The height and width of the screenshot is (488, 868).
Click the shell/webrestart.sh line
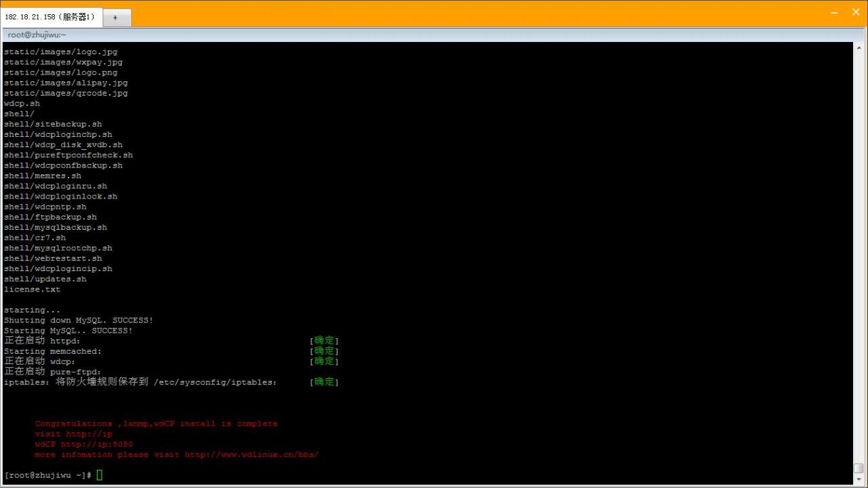coord(53,258)
